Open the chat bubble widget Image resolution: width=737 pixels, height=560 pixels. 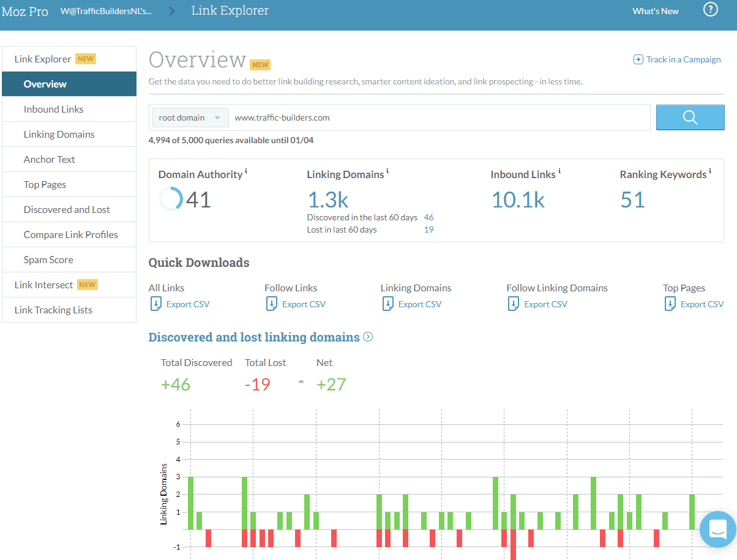[x=717, y=529]
